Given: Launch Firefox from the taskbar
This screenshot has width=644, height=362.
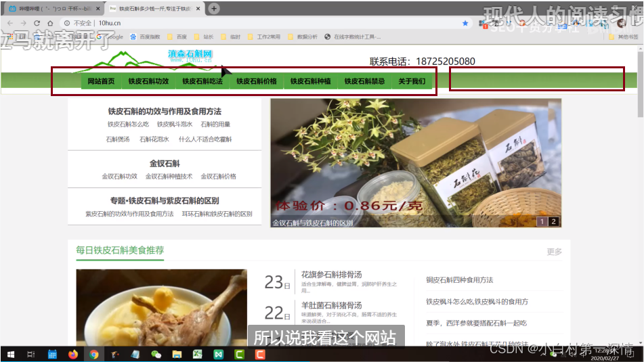Looking at the screenshot, I should 73,354.
